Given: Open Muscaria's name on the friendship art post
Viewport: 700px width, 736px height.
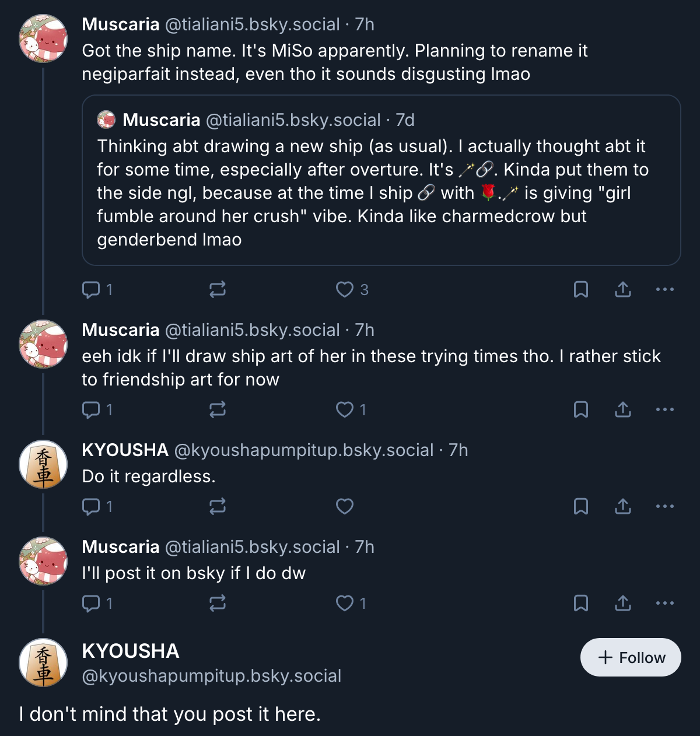Looking at the screenshot, I should [121, 330].
